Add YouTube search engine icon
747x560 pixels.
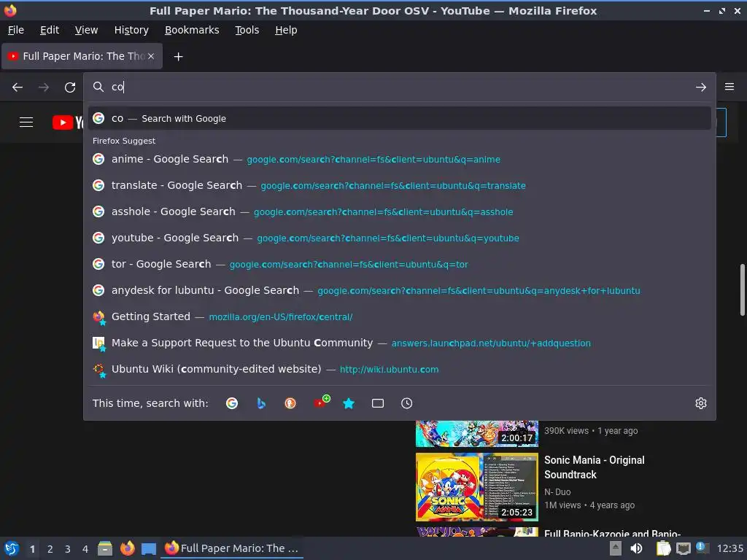click(x=321, y=402)
